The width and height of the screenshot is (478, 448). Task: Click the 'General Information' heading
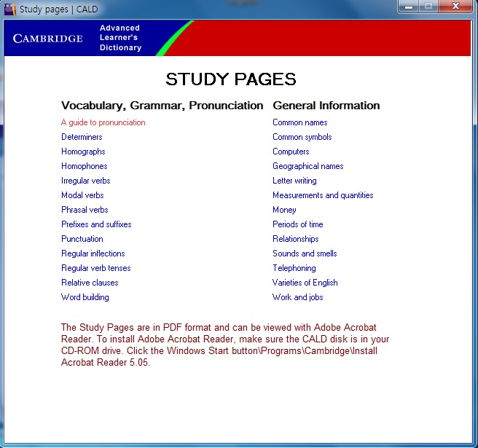click(326, 106)
